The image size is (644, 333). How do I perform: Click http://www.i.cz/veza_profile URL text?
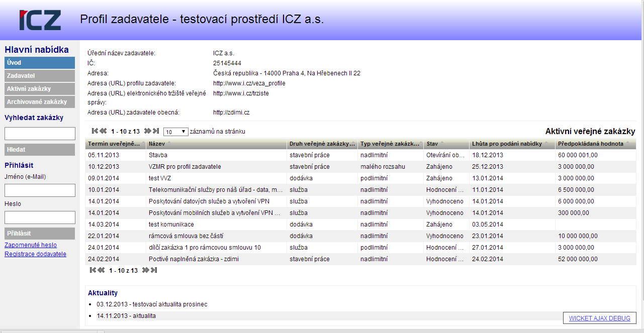[249, 83]
